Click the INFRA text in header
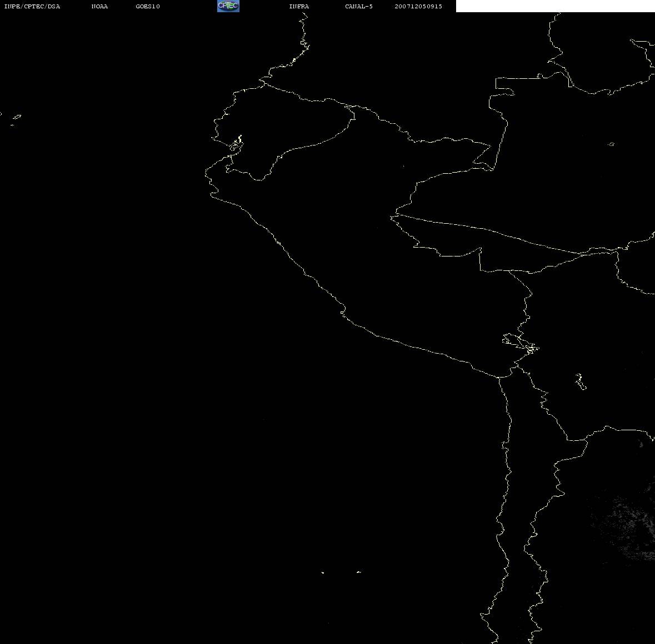 tap(299, 7)
